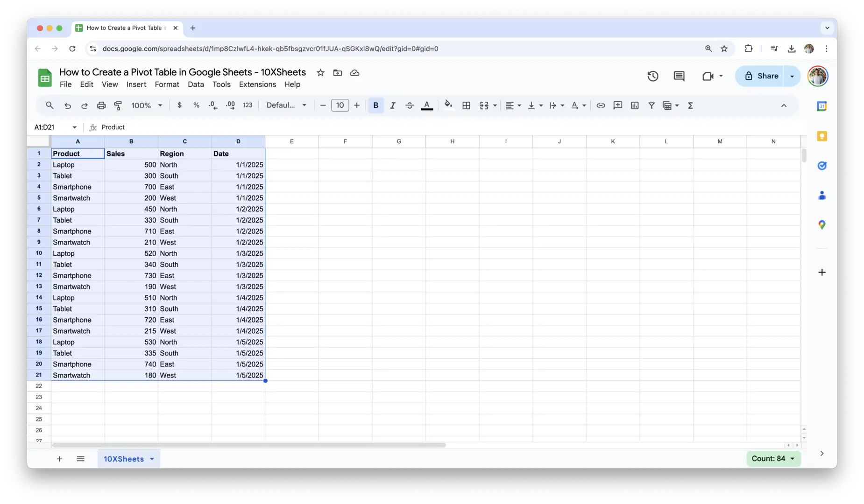Click the font size input field

(x=340, y=105)
